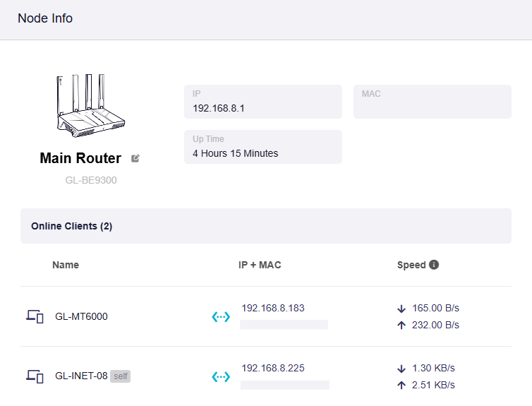532x406 pixels.
Task: Select the GL-MT6000 client name
Action: click(x=81, y=316)
